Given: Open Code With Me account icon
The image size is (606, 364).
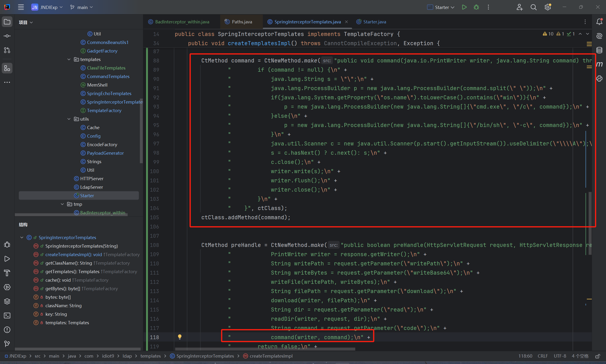Looking at the screenshot, I should tap(520, 7).
